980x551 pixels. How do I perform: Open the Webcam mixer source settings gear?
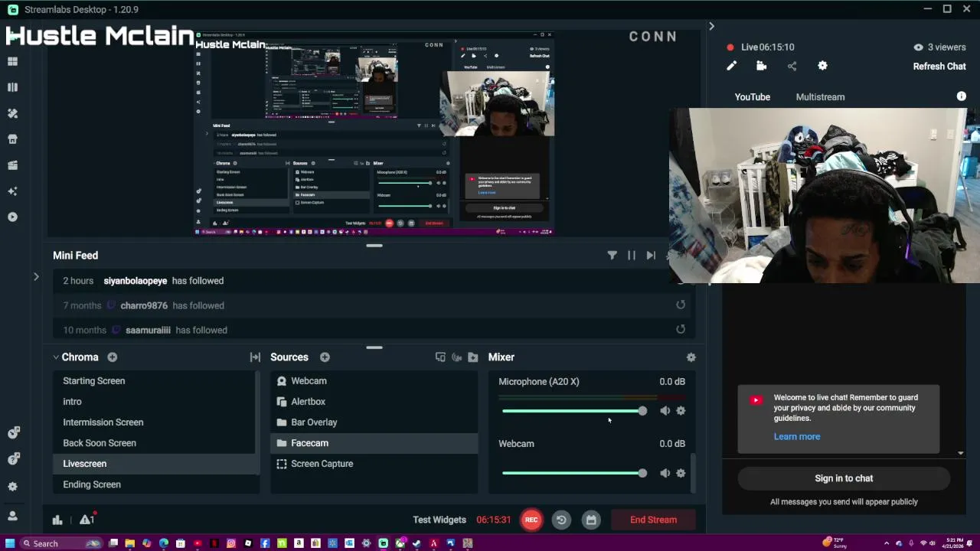(x=681, y=473)
